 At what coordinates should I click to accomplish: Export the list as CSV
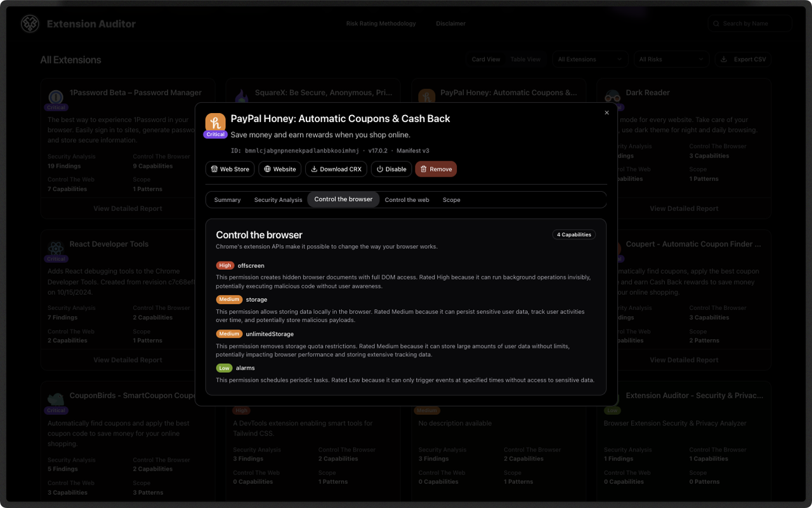pyautogui.click(x=743, y=59)
